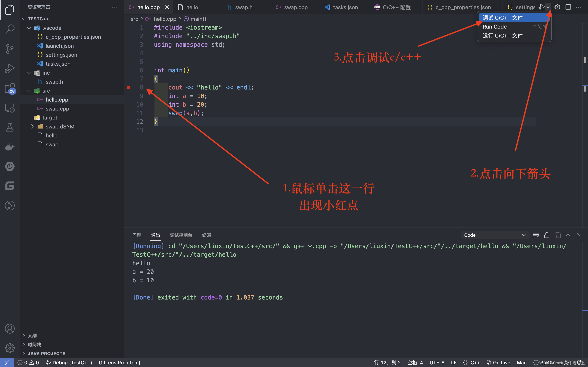Select the 输出 tab in bottom panel
Image resolution: width=588 pixels, height=367 pixels.
[155, 235]
